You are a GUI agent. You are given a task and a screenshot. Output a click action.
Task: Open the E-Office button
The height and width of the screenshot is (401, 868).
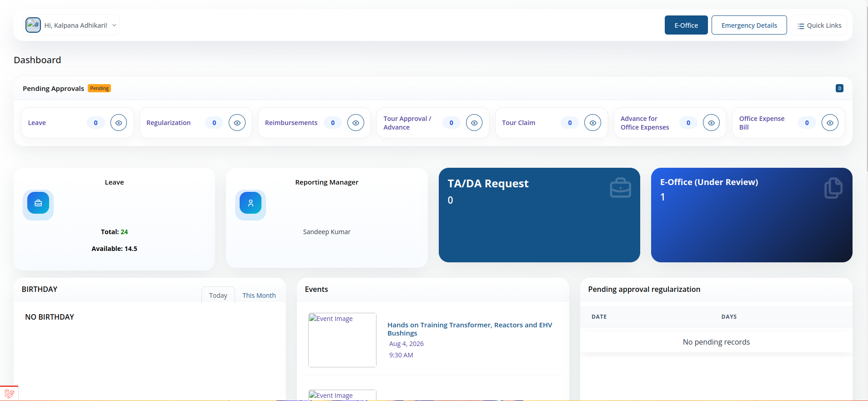click(x=686, y=25)
